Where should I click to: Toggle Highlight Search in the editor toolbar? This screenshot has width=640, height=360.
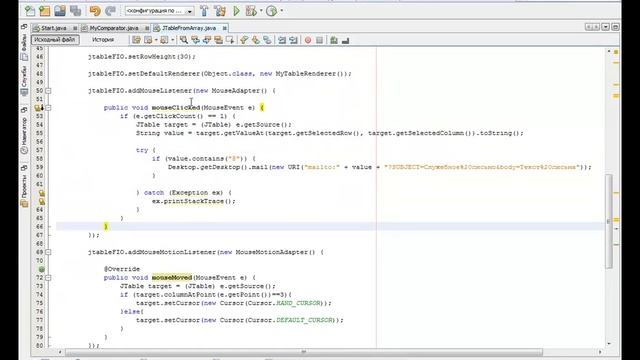[218, 40]
